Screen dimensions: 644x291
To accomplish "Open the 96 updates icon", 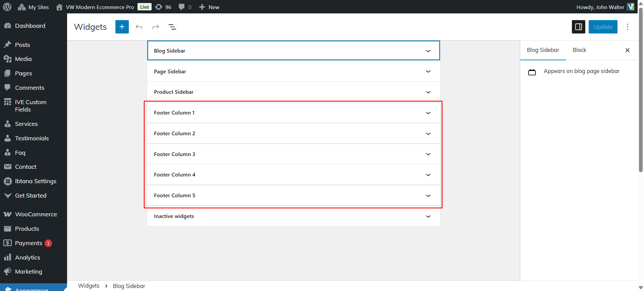I will pos(163,7).
